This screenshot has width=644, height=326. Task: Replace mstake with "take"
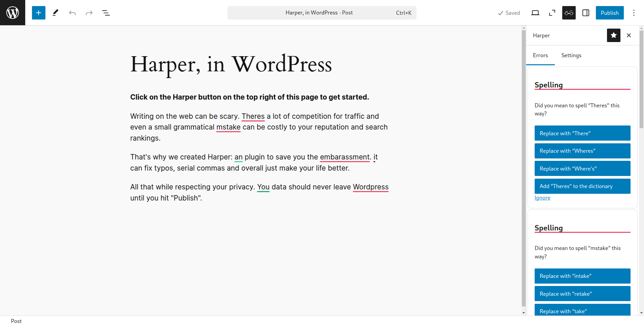coord(582,310)
